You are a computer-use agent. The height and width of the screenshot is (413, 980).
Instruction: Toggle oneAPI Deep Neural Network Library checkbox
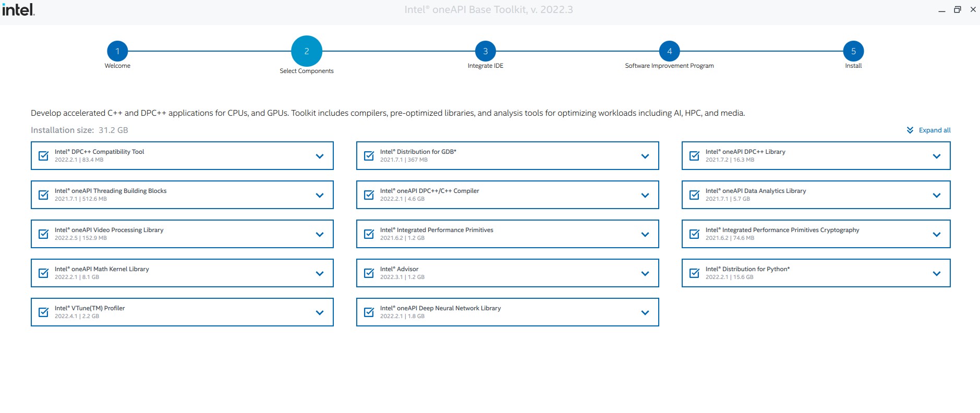(369, 312)
